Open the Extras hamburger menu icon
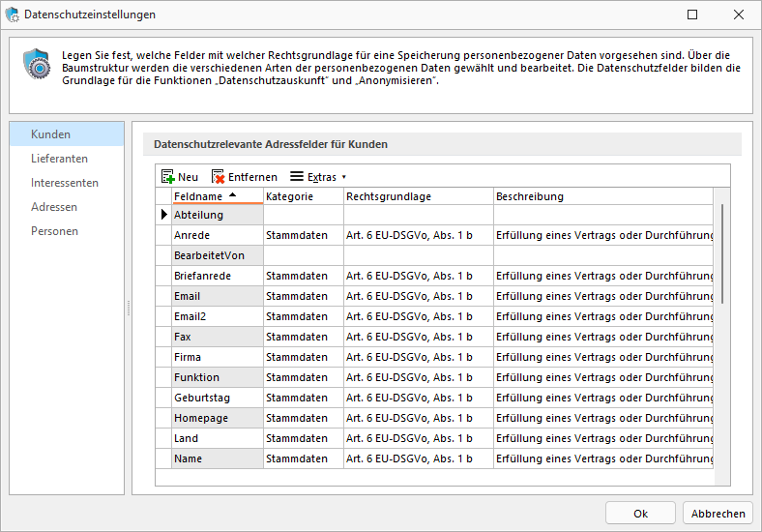This screenshot has width=762, height=532. pyautogui.click(x=297, y=176)
